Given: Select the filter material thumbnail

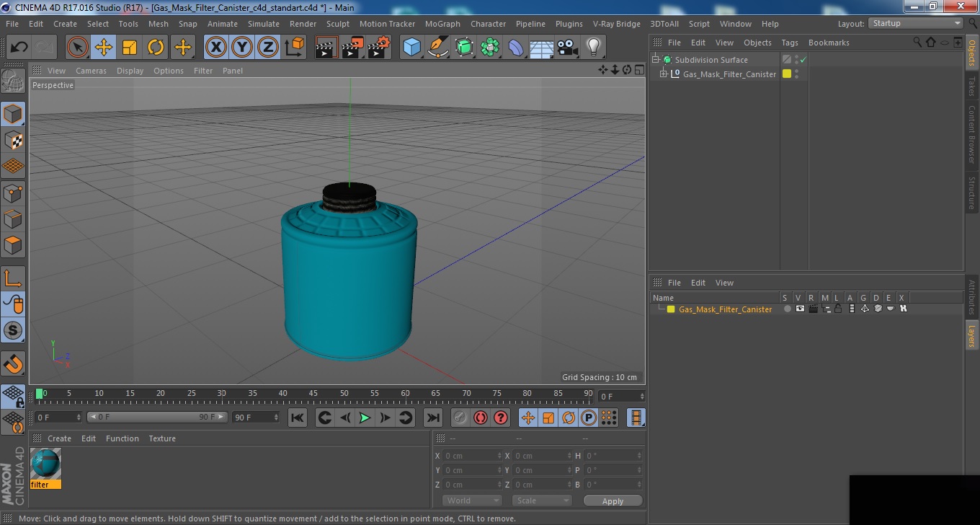Looking at the screenshot, I should point(45,463).
